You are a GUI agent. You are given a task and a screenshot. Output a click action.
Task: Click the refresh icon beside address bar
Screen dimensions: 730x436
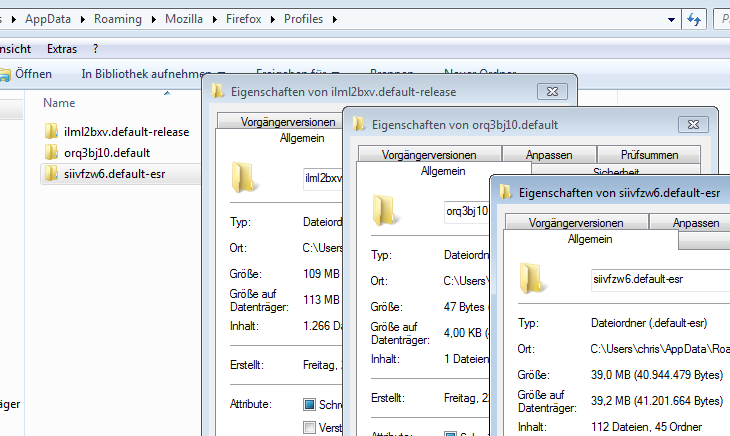coord(694,20)
